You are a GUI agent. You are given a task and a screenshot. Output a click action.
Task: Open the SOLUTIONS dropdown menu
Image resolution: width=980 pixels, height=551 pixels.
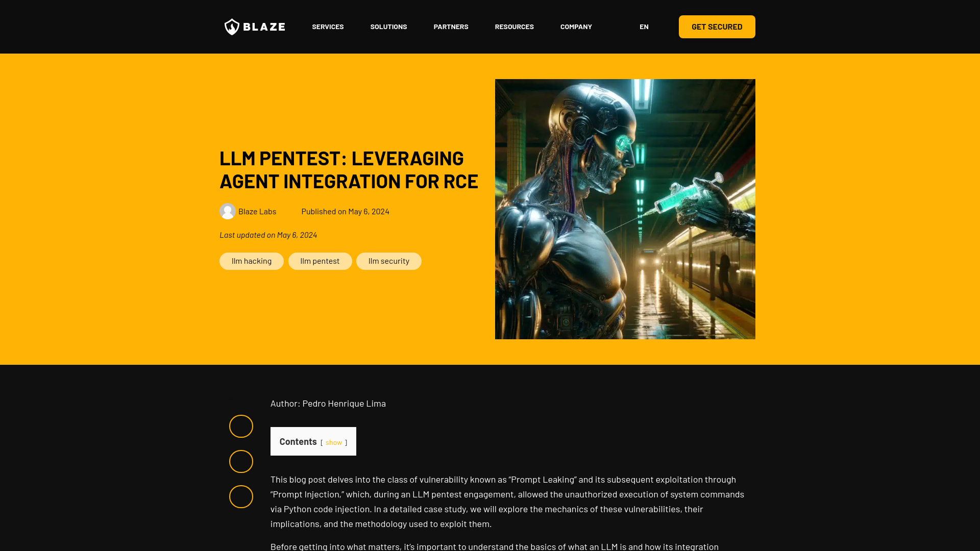point(388,27)
